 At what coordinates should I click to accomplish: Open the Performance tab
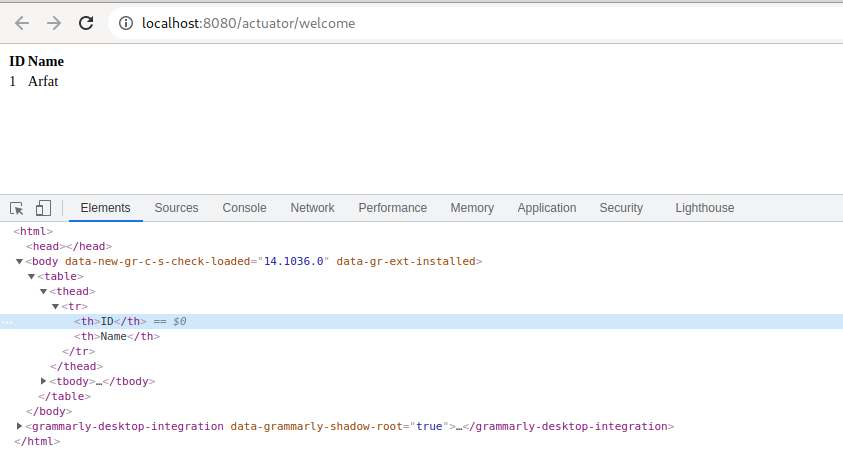[x=392, y=208]
